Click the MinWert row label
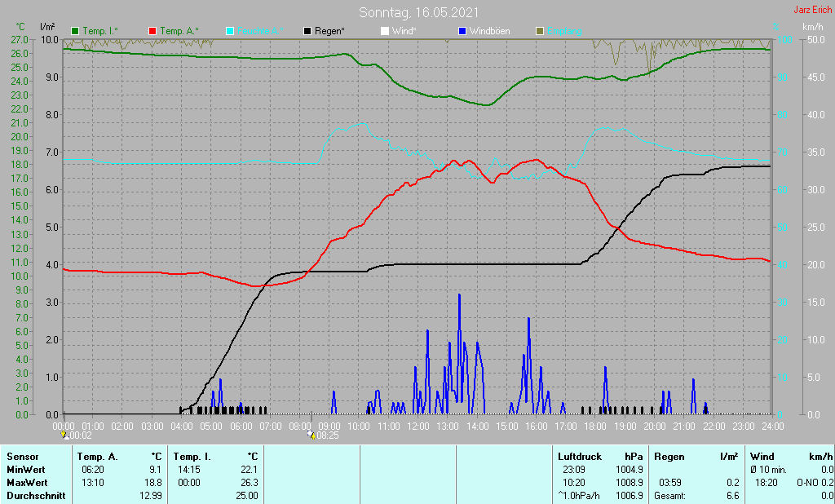The width and height of the screenshot is (835, 504). [26, 470]
